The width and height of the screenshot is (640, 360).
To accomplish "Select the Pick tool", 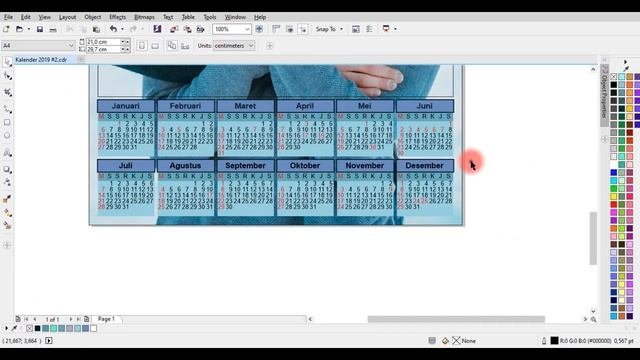I will pos(7,62).
